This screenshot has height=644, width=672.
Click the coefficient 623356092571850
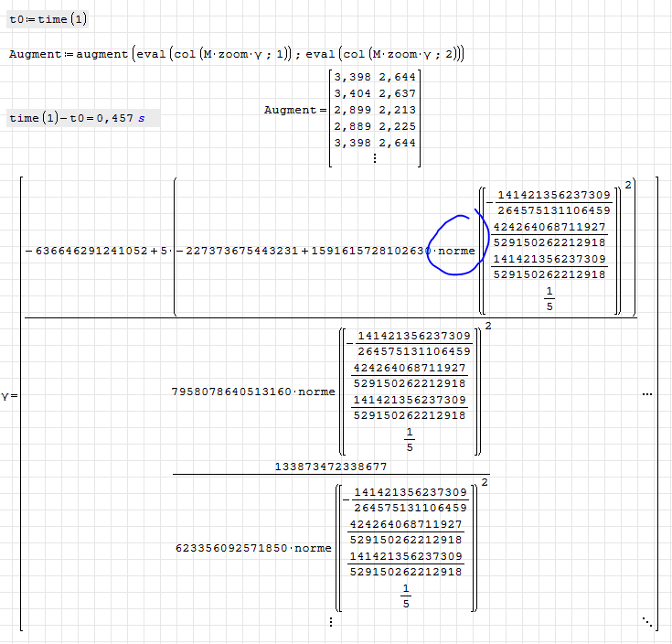230,549
